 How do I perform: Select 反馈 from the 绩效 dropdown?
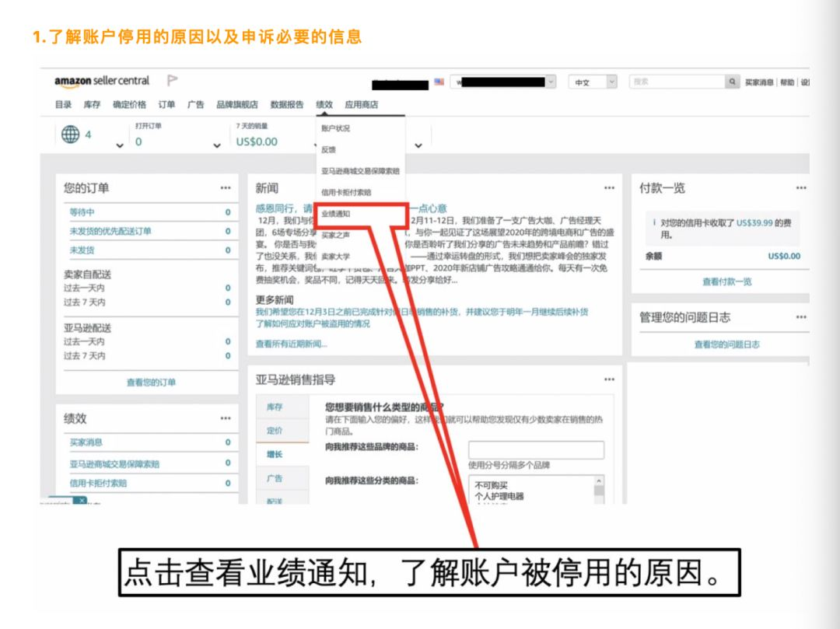[328, 150]
